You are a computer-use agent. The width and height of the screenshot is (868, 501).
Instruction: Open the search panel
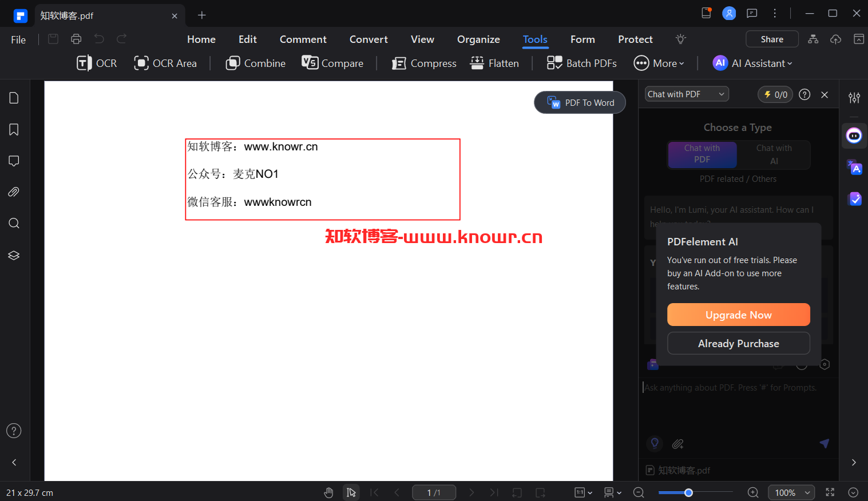[14, 223]
